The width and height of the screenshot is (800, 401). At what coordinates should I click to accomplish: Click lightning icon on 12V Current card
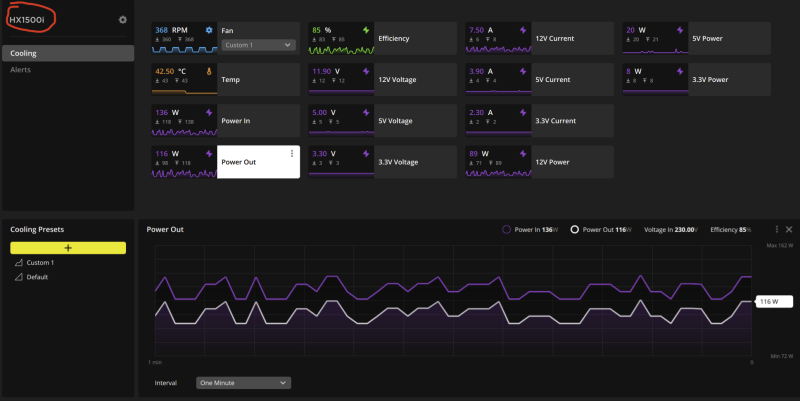(523, 30)
